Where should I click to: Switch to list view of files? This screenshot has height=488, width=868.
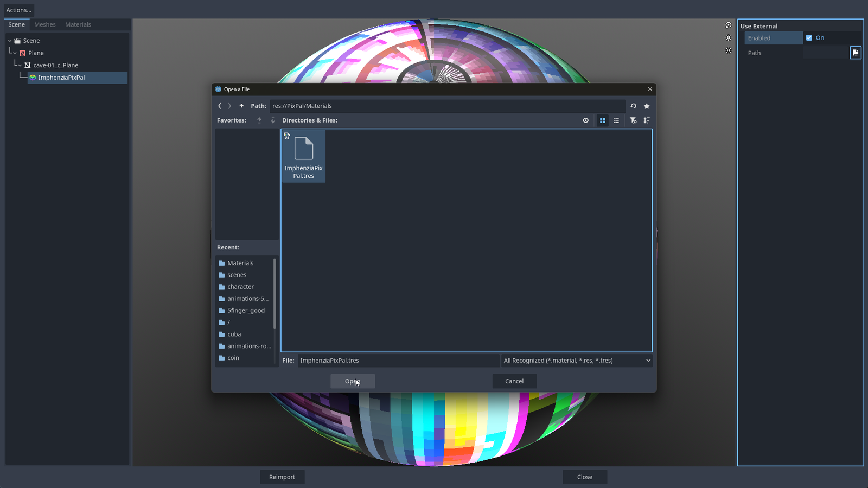coord(616,120)
